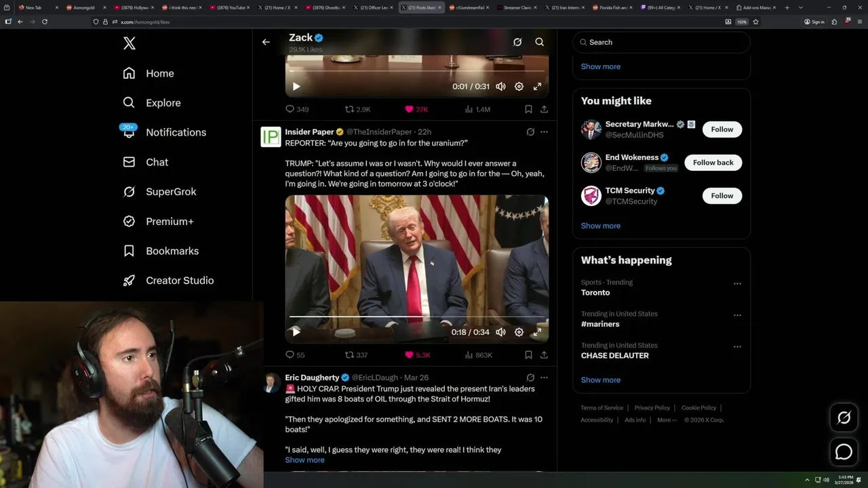Open more options for CHASE DELAUTER trend
The height and width of the screenshot is (488, 868).
(737, 346)
